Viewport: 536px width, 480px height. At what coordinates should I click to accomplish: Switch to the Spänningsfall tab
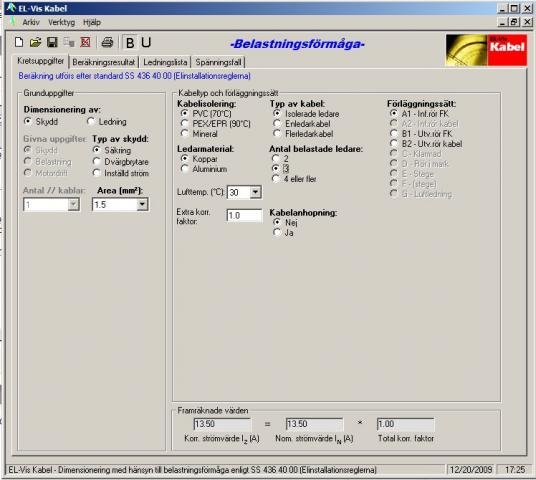point(218,62)
